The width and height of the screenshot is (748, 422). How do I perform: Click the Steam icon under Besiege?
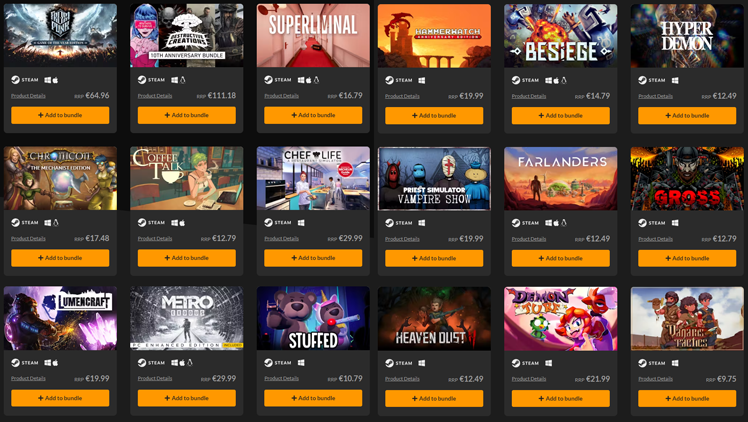[x=516, y=81]
